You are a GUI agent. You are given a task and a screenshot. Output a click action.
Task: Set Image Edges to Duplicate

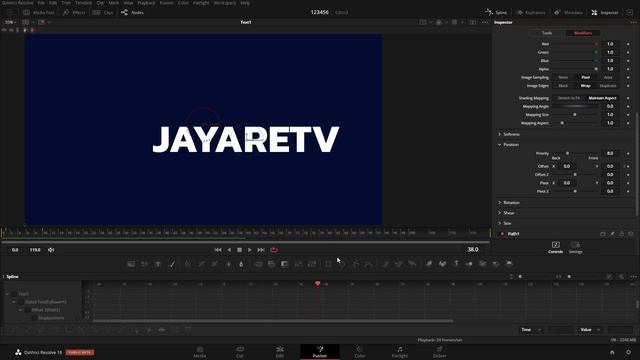click(x=608, y=86)
